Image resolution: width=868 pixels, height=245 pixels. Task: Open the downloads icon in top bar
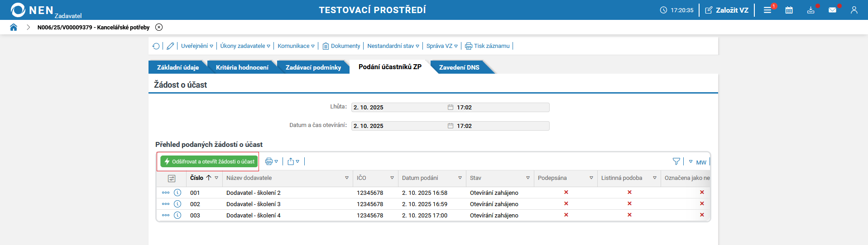click(x=811, y=10)
